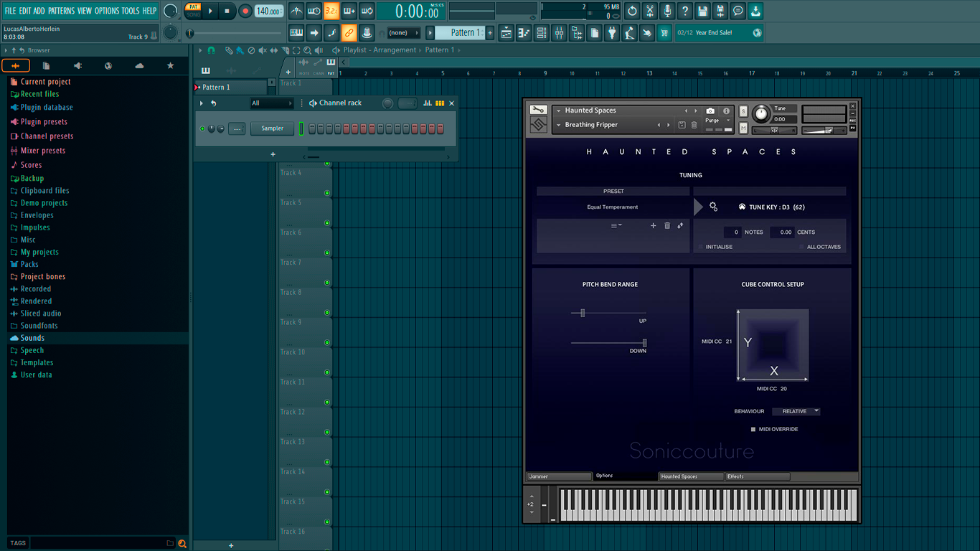Open the PATTERNS menu
The image size is (980, 551).
(x=61, y=11)
